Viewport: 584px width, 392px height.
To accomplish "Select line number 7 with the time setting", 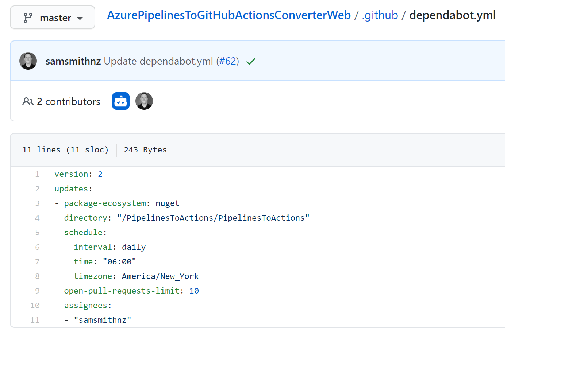I will (x=37, y=262).
